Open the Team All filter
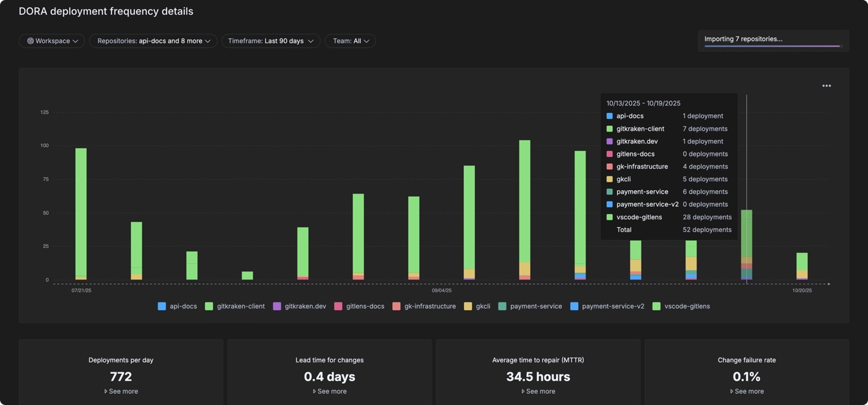Screen dimensions: 868x405 tap(350, 41)
